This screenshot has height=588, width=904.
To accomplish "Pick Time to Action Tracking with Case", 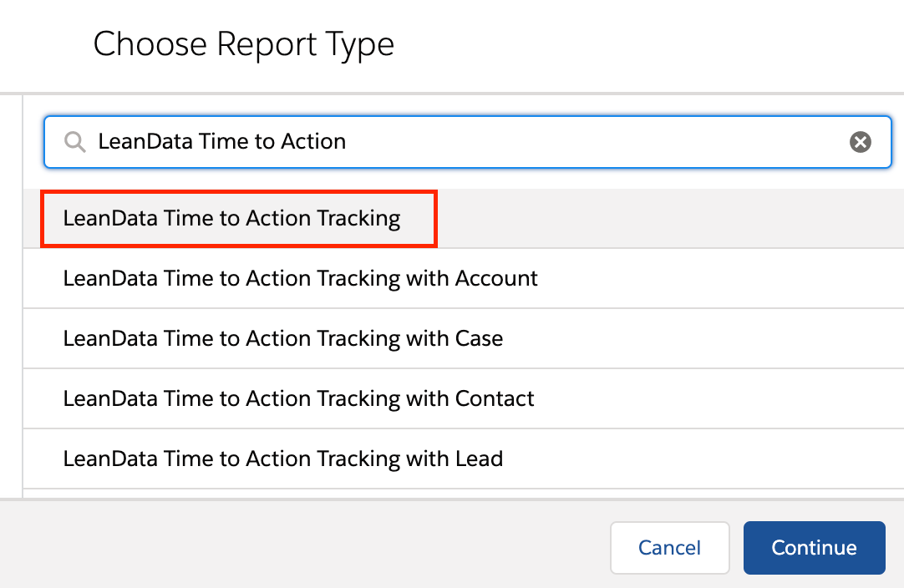I will (282, 338).
